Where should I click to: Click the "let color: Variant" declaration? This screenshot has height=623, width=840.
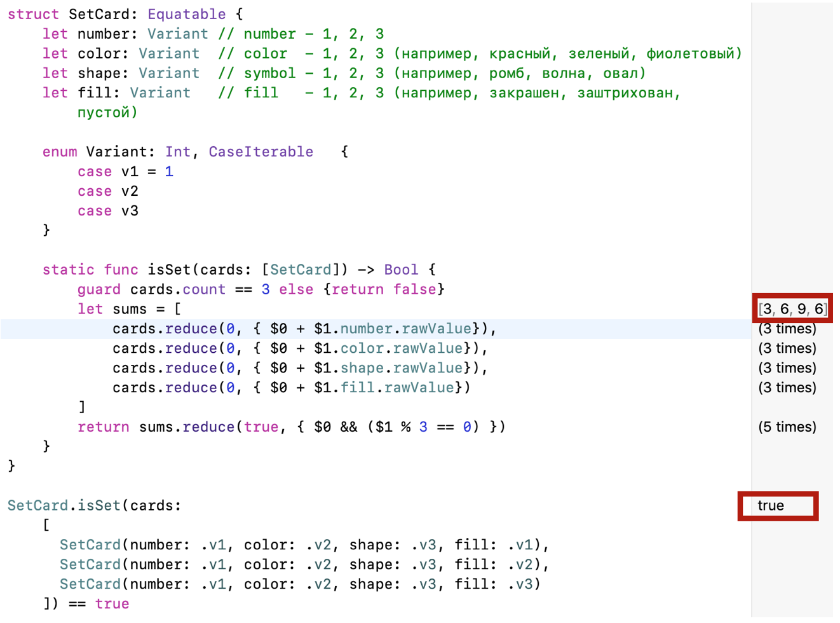pos(121,53)
